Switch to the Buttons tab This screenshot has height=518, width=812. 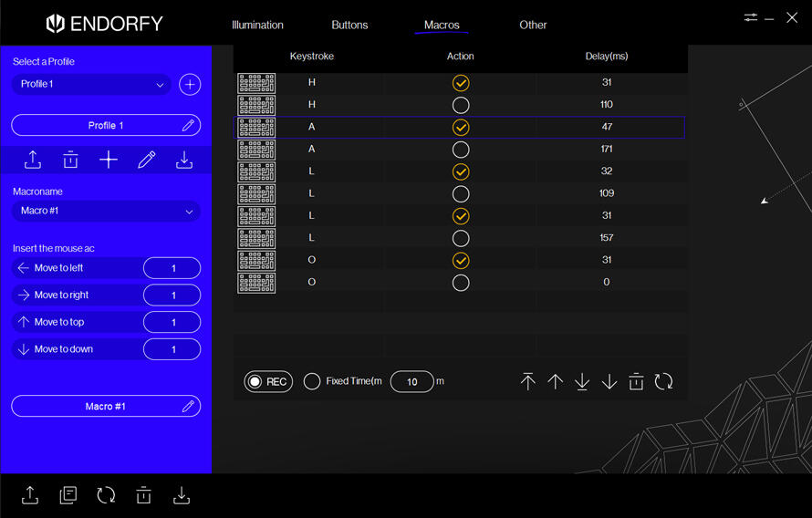tap(349, 25)
